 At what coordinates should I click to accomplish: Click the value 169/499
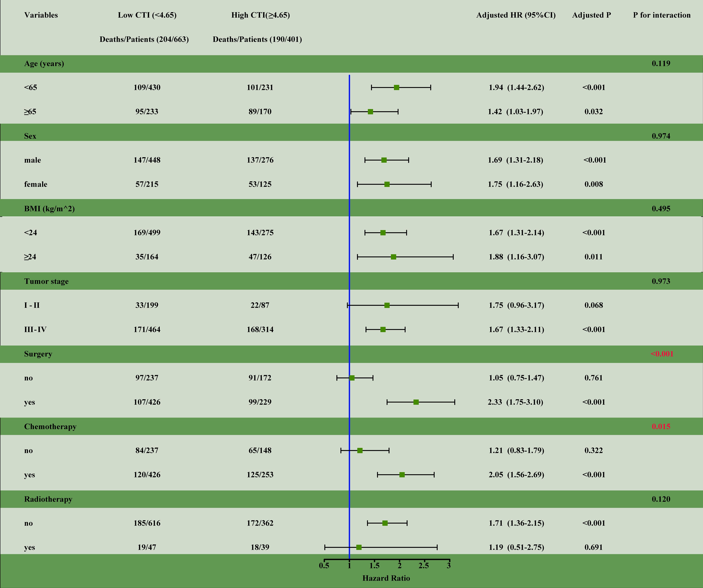coord(147,233)
